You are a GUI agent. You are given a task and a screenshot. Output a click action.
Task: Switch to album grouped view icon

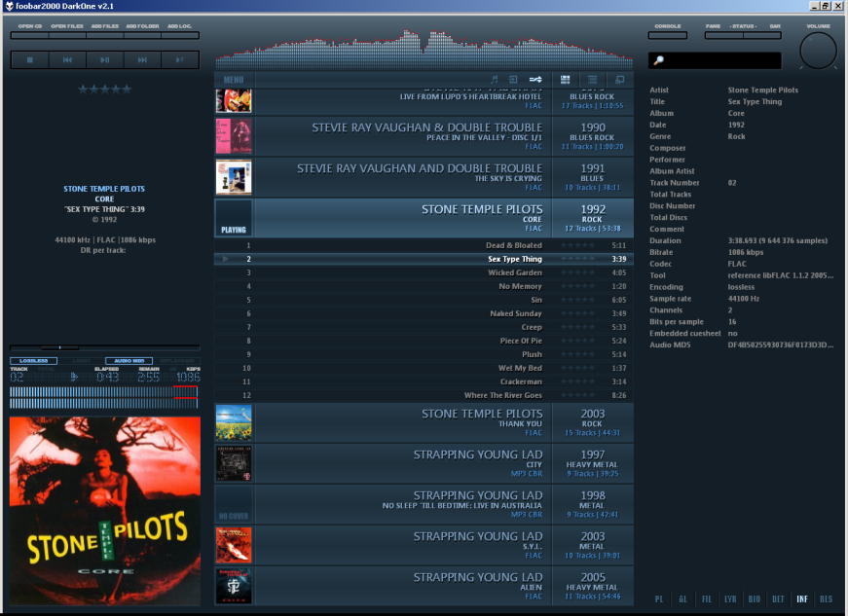coord(565,80)
